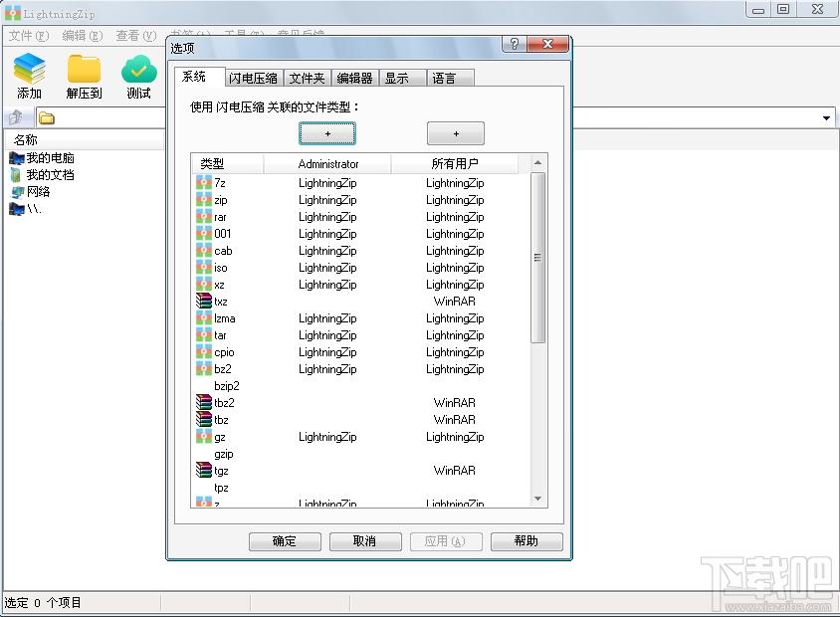
Task: Click the zip file type icon
Action: click(x=204, y=200)
